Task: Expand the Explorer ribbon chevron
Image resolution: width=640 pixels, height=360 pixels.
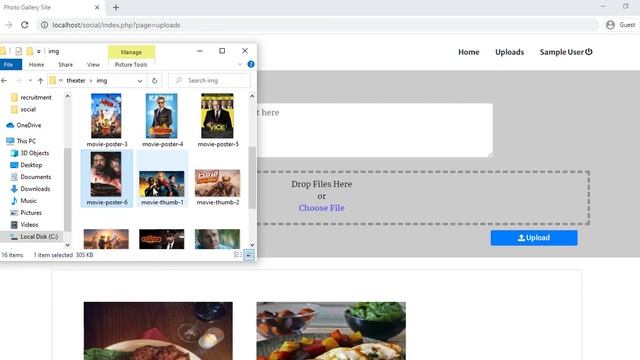Action: [x=240, y=64]
